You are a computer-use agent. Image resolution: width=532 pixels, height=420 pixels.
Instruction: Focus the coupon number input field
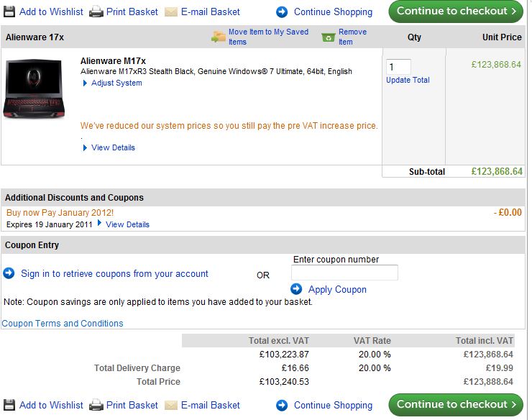[x=344, y=273]
